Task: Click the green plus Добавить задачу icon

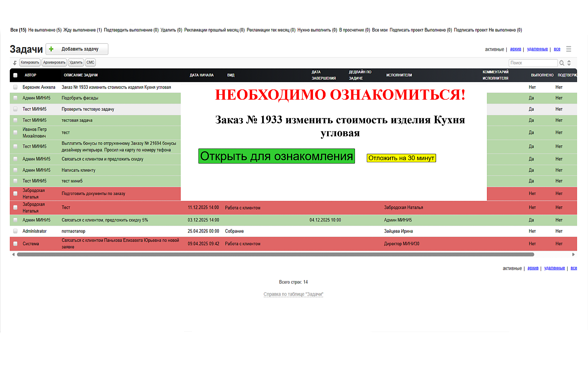Action: coord(51,49)
